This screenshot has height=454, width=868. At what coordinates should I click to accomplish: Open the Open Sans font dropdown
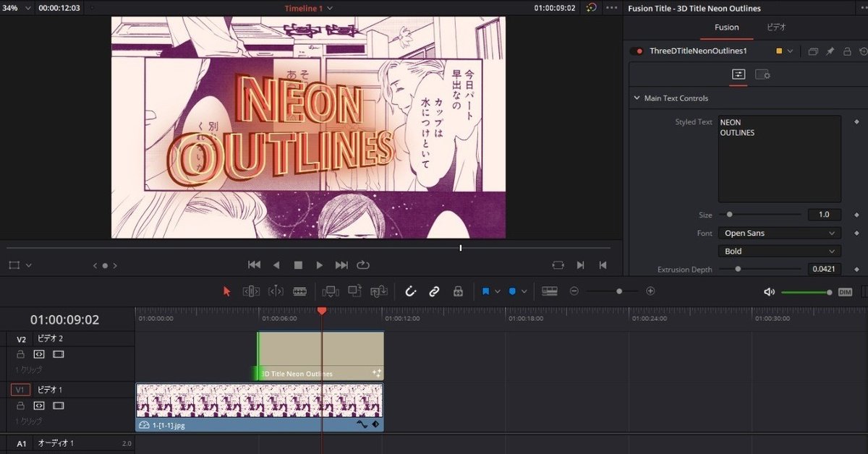779,233
